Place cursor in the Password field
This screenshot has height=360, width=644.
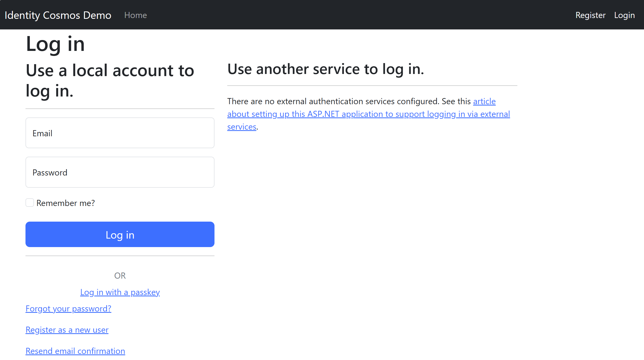pyautogui.click(x=120, y=172)
